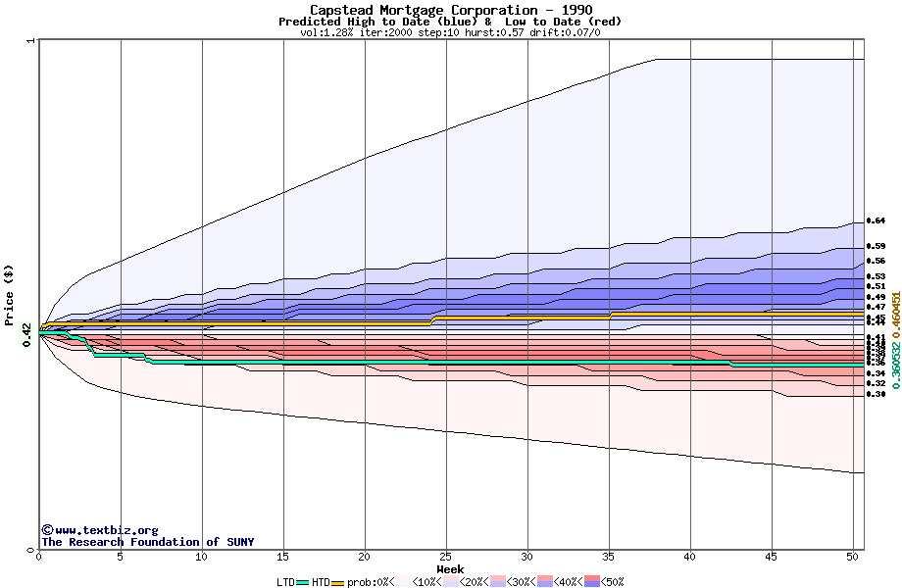
Task: Click the 0.59 contour price label
Action: pyautogui.click(x=877, y=246)
